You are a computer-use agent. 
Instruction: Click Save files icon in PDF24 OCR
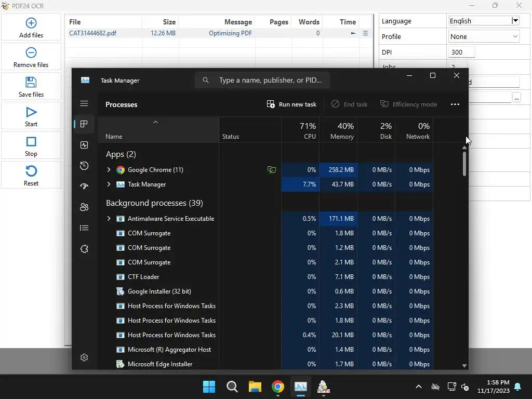tap(31, 82)
